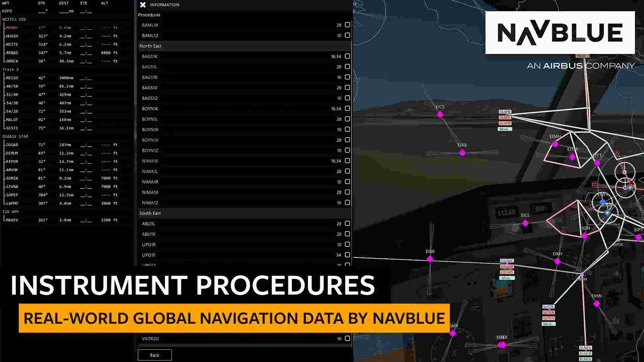Click the EITM magenta airport diamond
This screenshot has height=362, width=644.
tap(572, 157)
